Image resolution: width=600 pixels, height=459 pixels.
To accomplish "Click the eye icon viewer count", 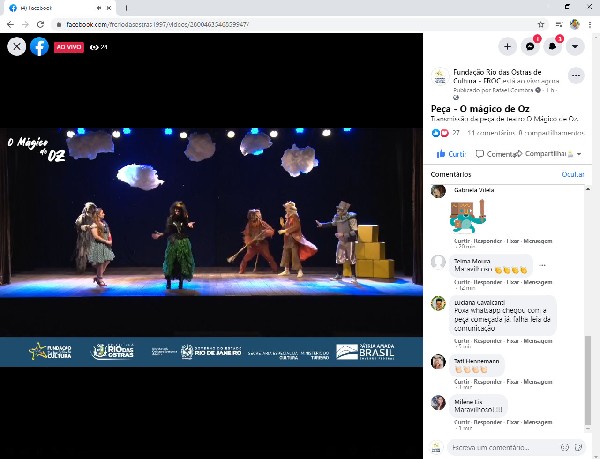I will click(x=99, y=47).
